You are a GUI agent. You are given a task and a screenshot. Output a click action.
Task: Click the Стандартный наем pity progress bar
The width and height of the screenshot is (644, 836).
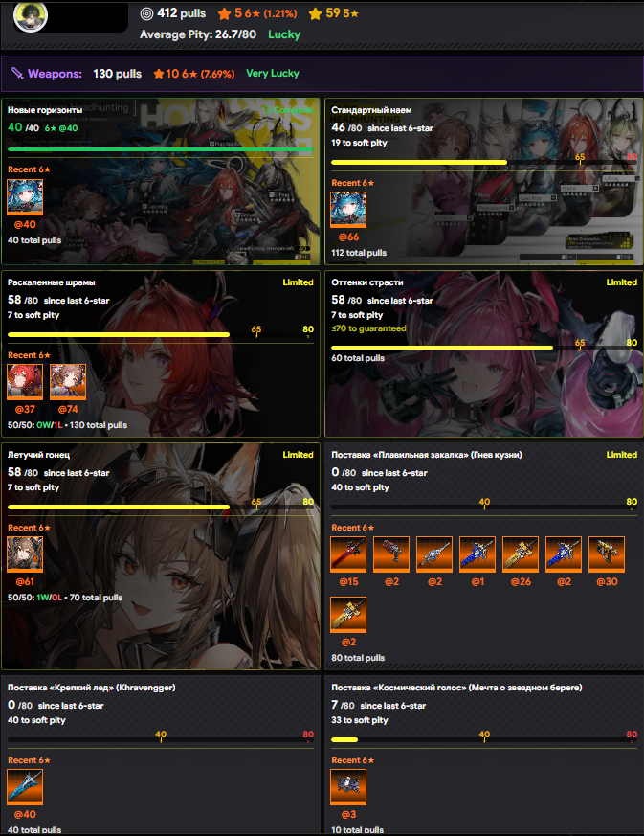[483, 162]
